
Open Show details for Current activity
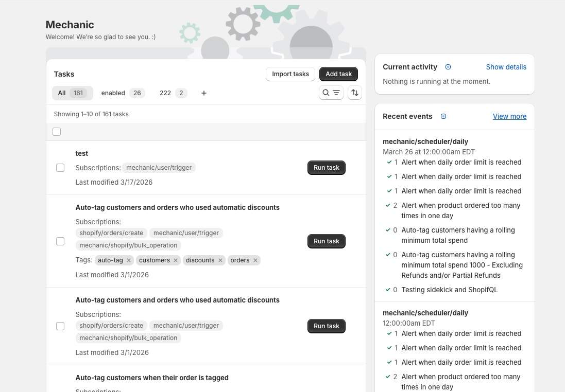click(x=506, y=67)
